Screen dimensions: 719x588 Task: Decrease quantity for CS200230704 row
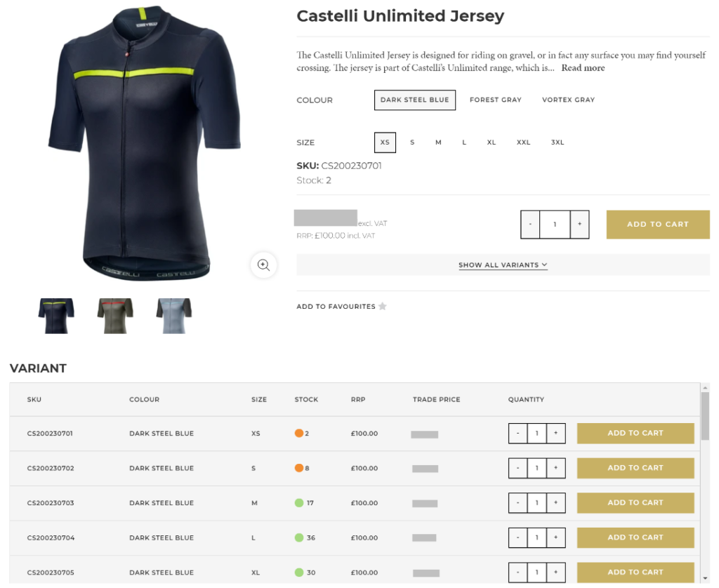coord(517,537)
